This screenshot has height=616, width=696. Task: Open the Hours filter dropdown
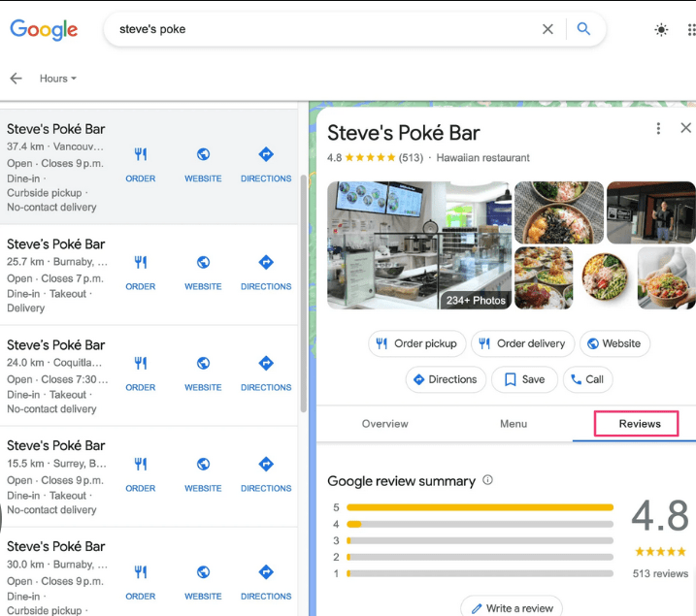58,79
